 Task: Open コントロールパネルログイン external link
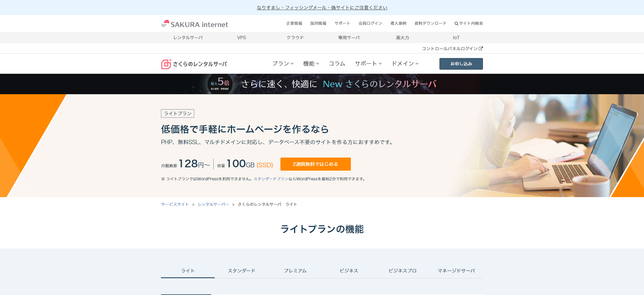click(452, 49)
